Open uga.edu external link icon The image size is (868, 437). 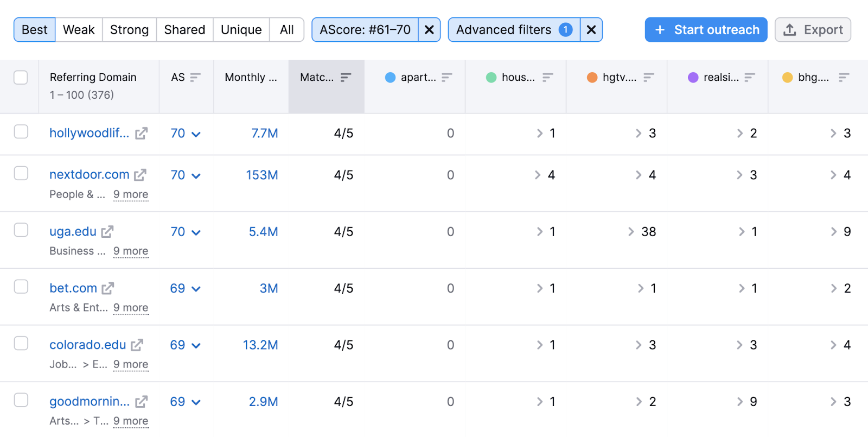coord(107,232)
